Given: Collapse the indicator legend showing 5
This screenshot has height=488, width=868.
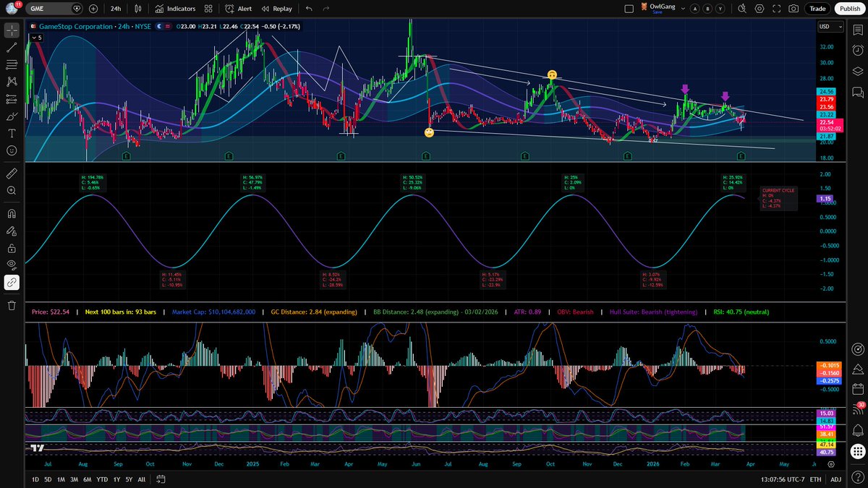Looking at the screenshot, I should (x=37, y=36).
